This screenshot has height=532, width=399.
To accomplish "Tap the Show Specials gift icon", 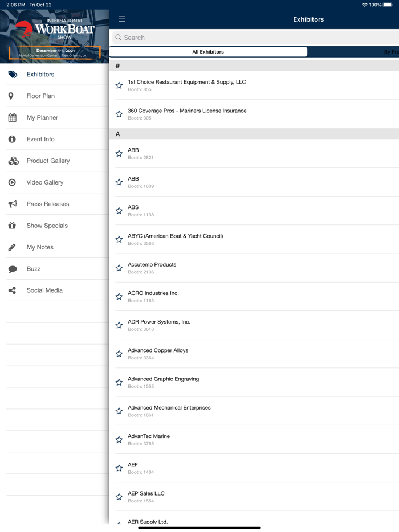I will (x=12, y=226).
